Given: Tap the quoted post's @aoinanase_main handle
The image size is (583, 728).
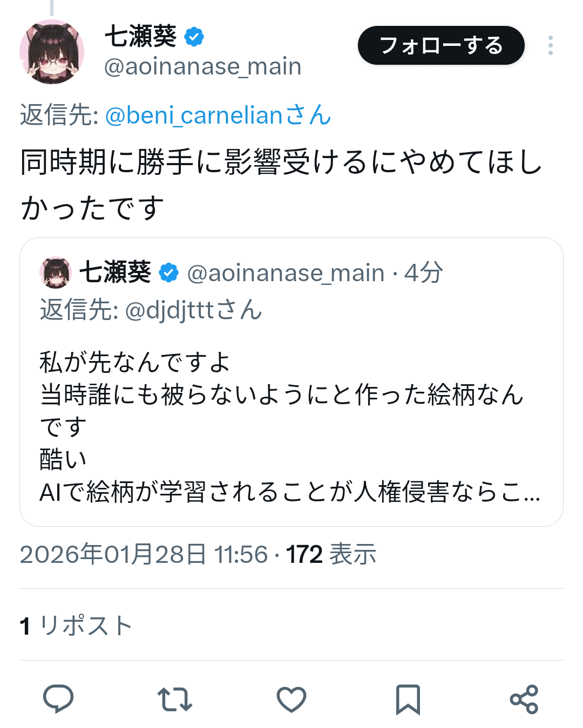Looking at the screenshot, I should 286,273.
